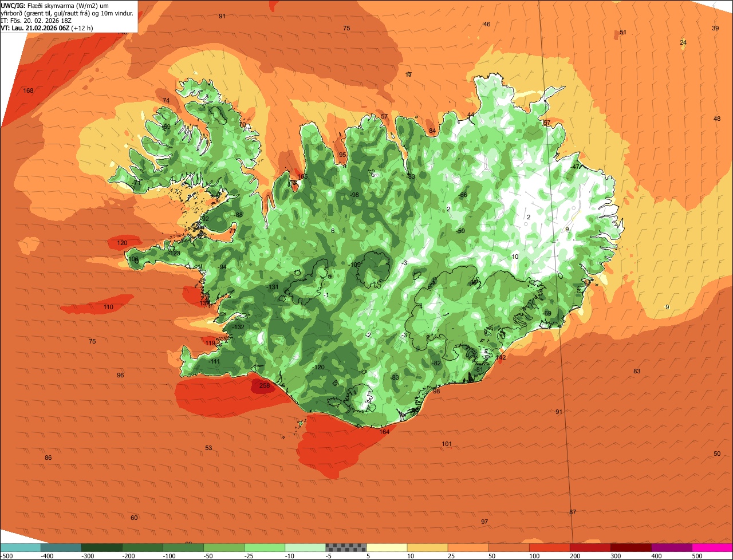Click the west Iceland value -94
This screenshot has width=733, height=560.
coord(222,267)
